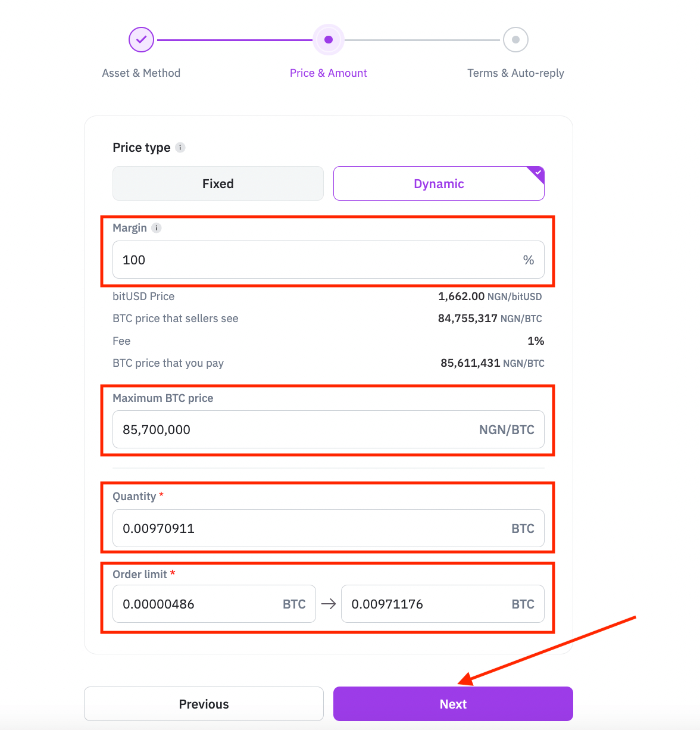Click into the Margin percentage field
This screenshot has width=700, height=730.
pyautogui.click(x=329, y=260)
